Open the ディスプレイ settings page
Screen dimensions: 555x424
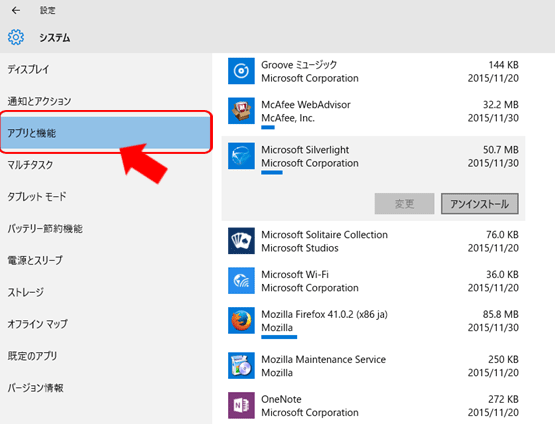tap(106, 69)
